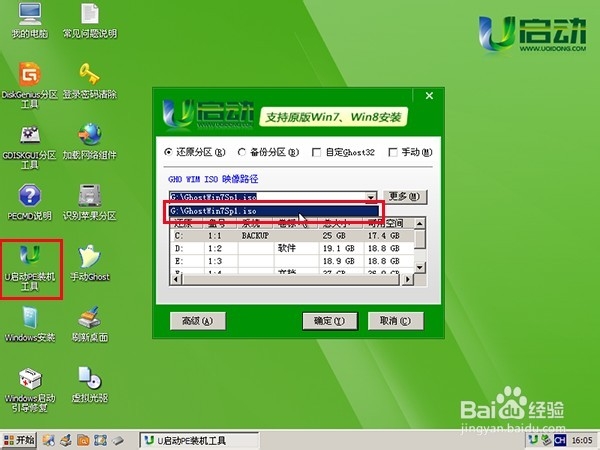Select partition row E: 1:3
The height and width of the screenshot is (450, 600).
292,261
